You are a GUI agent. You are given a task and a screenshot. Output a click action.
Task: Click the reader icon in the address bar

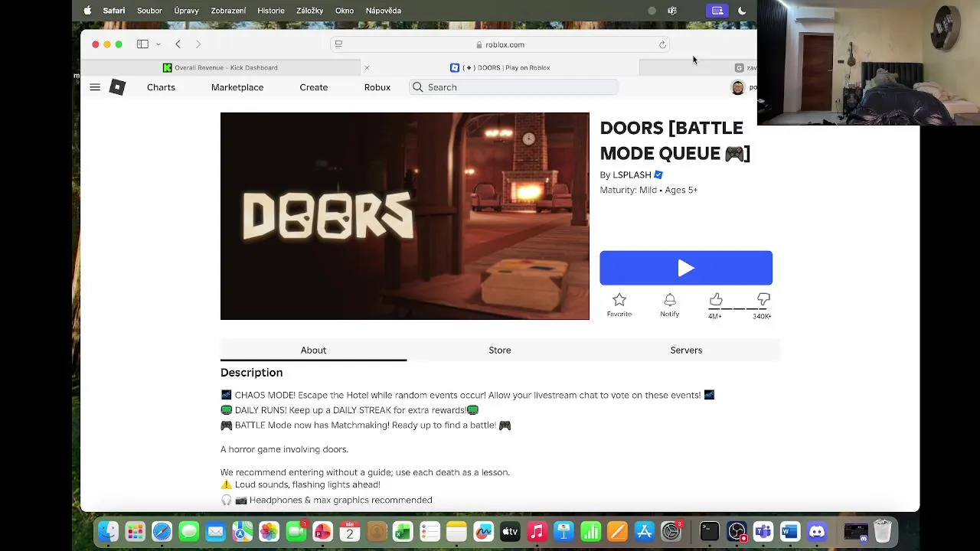tap(338, 44)
